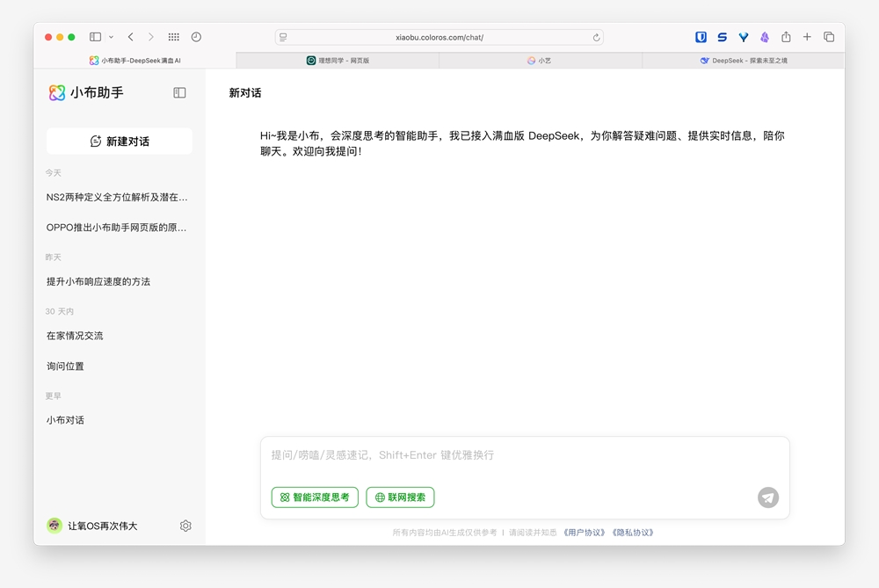Open the chevron menu next to sidebar button

(112, 37)
